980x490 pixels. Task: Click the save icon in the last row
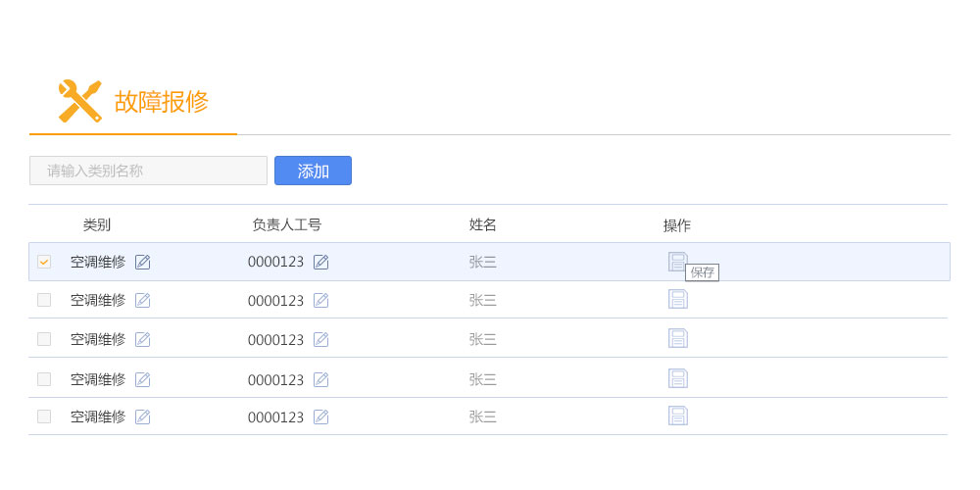point(677,416)
